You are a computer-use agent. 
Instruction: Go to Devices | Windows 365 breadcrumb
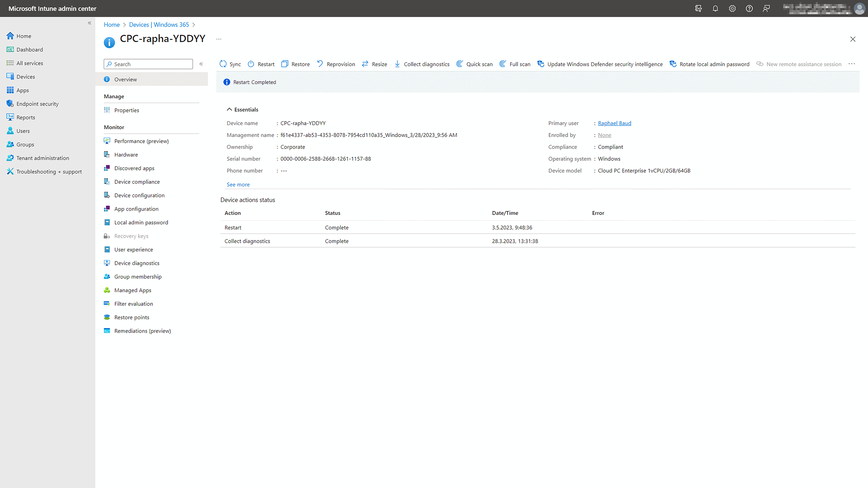[x=159, y=25]
